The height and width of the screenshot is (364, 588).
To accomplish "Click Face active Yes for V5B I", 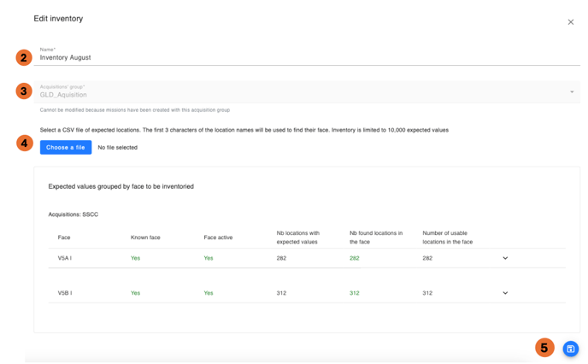I will pyautogui.click(x=209, y=293).
